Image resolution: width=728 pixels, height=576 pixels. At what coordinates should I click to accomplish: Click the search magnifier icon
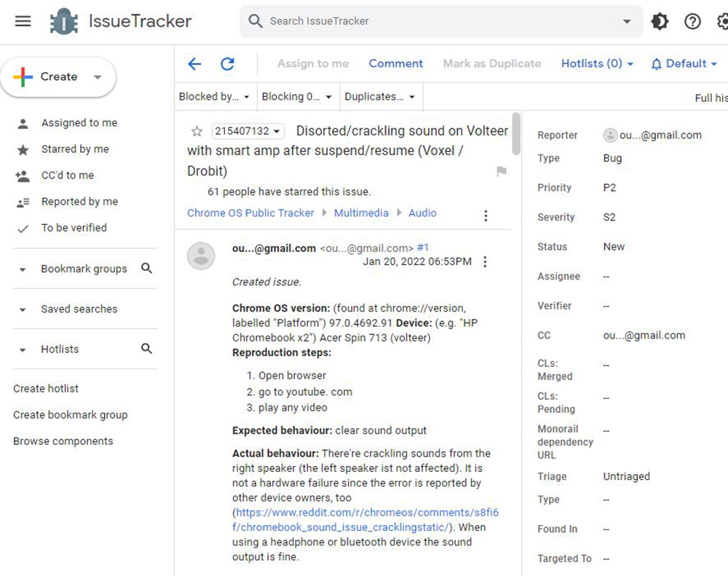click(x=256, y=21)
